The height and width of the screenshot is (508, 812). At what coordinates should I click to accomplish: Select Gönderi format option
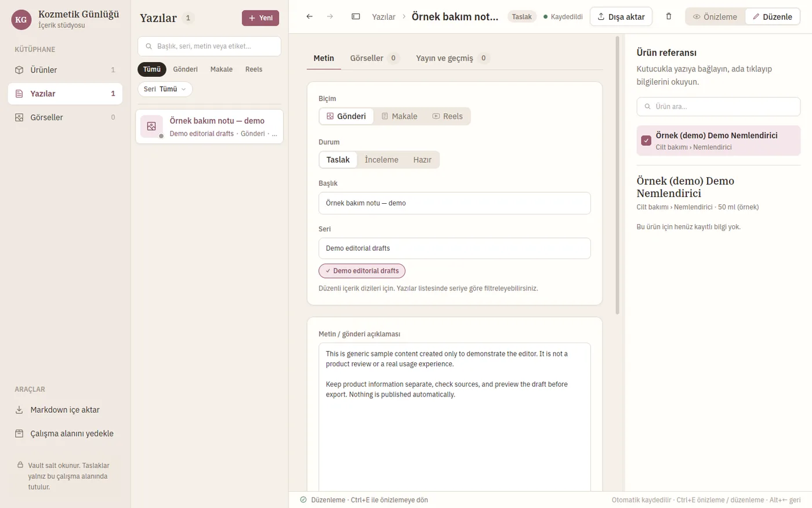point(346,116)
